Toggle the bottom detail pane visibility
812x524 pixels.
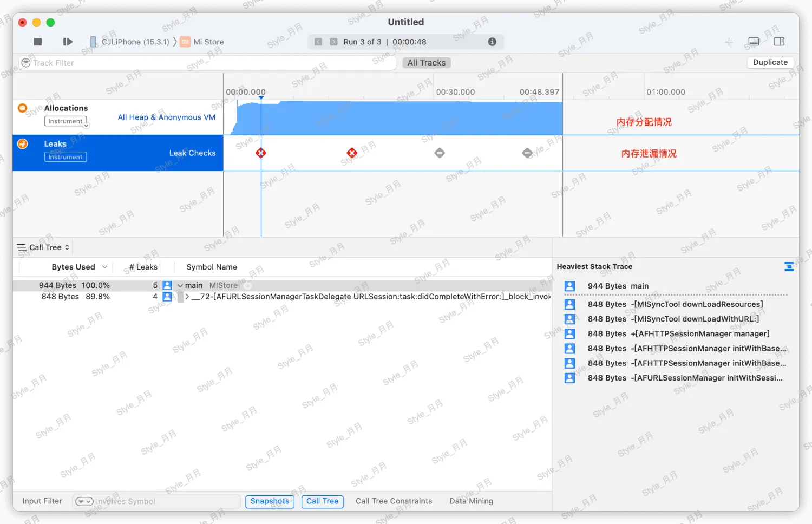click(754, 42)
